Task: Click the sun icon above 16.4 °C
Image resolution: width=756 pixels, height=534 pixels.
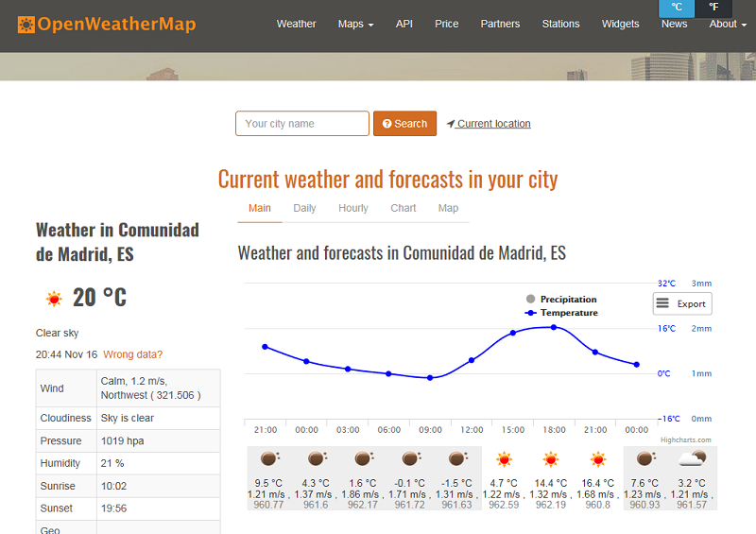Action: (598, 459)
